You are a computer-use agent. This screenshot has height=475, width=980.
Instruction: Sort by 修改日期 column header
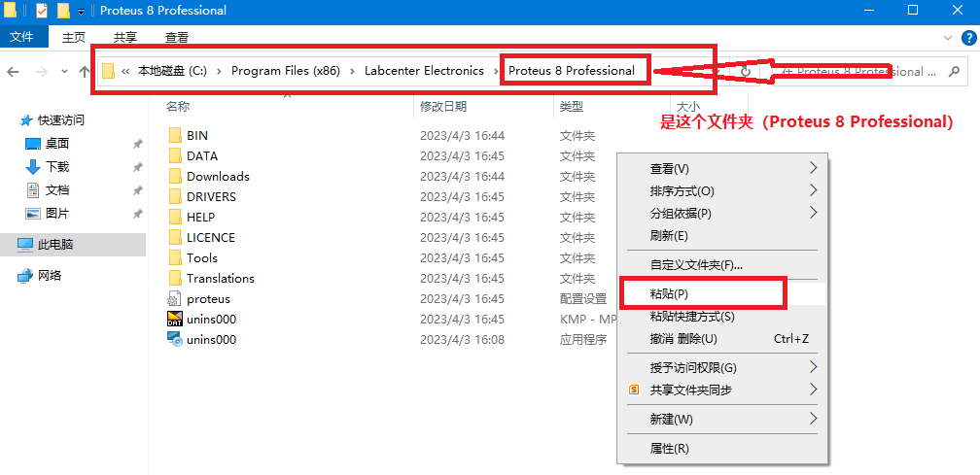[x=443, y=107]
